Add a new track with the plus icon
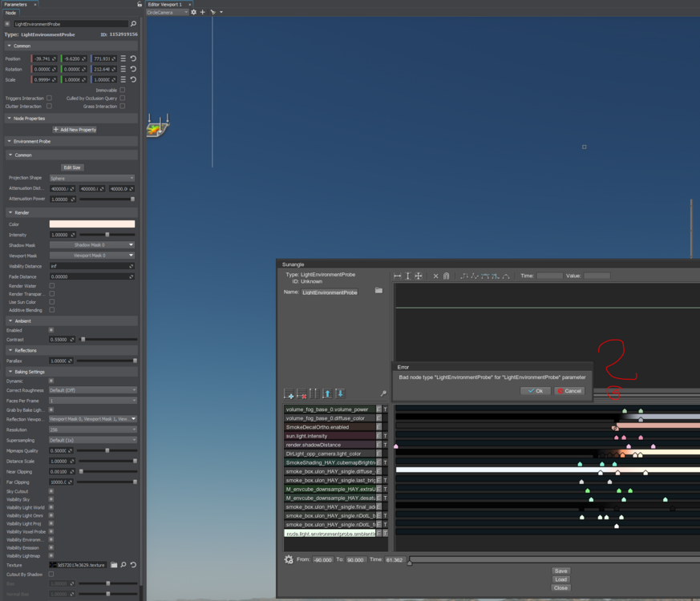The image size is (700, 601). [289, 394]
